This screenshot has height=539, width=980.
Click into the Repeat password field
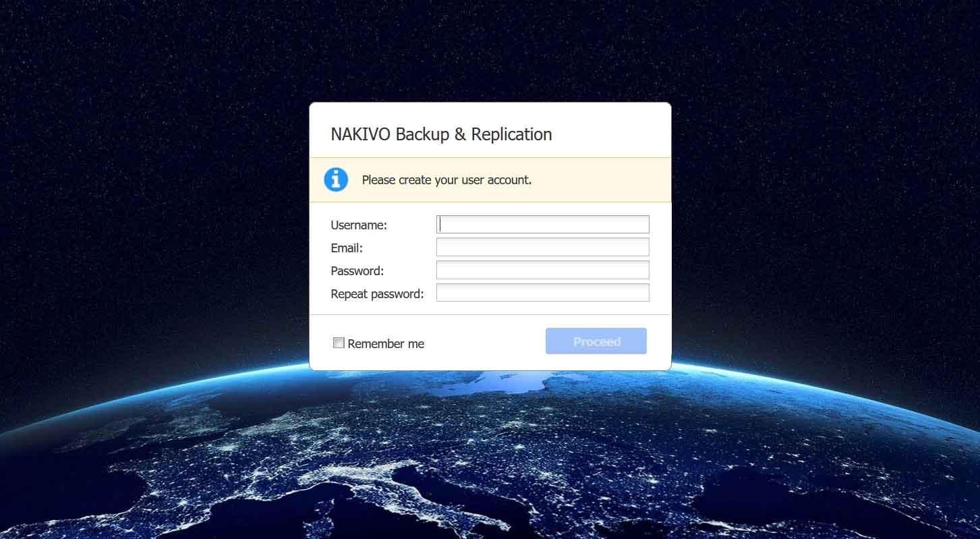pyautogui.click(x=543, y=293)
